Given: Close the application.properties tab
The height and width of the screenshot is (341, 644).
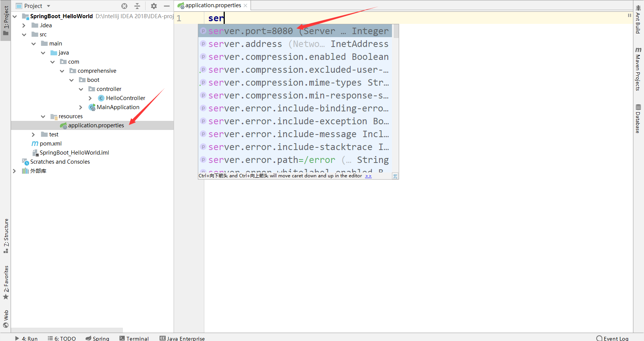Looking at the screenshot, I should point(246,5).
